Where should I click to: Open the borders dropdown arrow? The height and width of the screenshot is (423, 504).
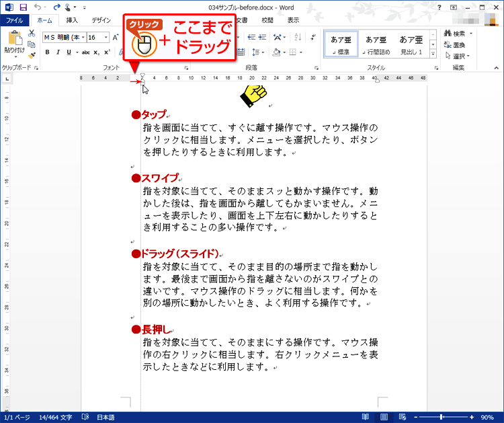click(x=301, y=52)
